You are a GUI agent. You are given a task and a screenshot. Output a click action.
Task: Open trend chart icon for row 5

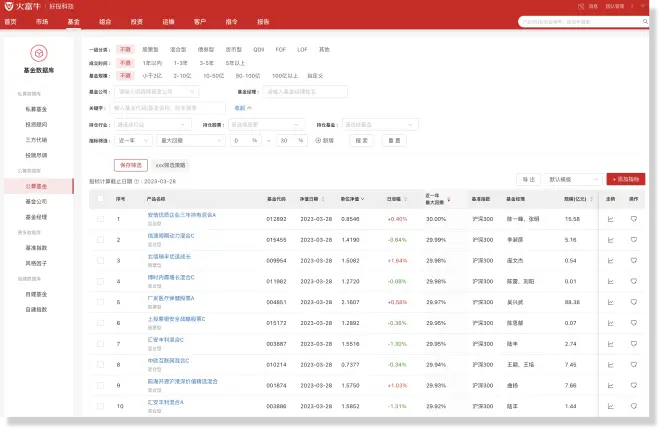tap(611, 301)
